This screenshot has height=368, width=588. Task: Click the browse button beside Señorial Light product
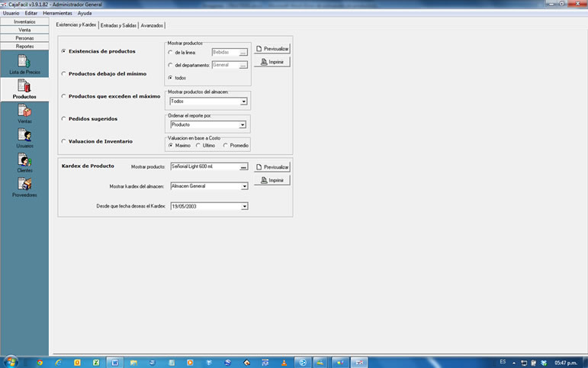(x=243, y=166)
